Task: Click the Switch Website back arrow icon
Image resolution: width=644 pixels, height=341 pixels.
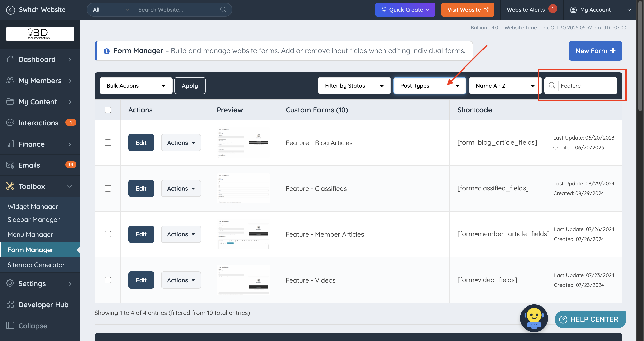Action: (x=10, y=10)
